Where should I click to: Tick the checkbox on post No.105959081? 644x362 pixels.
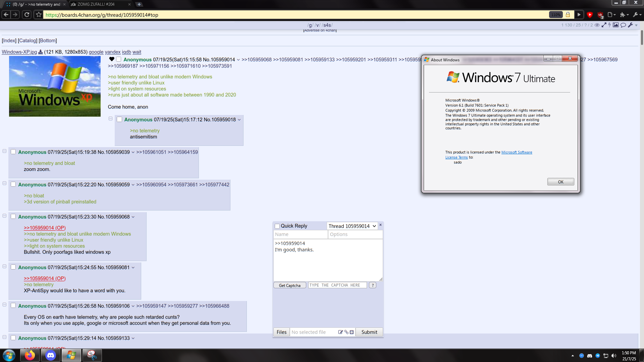pyautogui.click(x=13, y=267)
